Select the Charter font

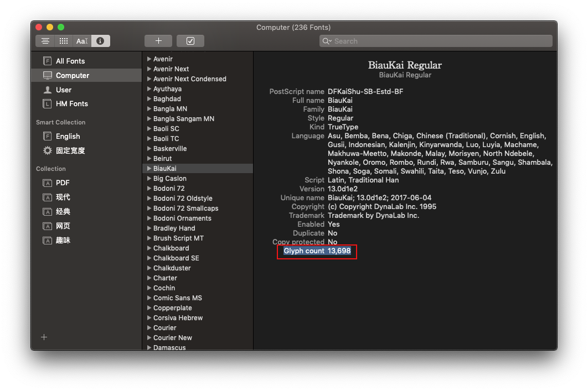(198, 278)
